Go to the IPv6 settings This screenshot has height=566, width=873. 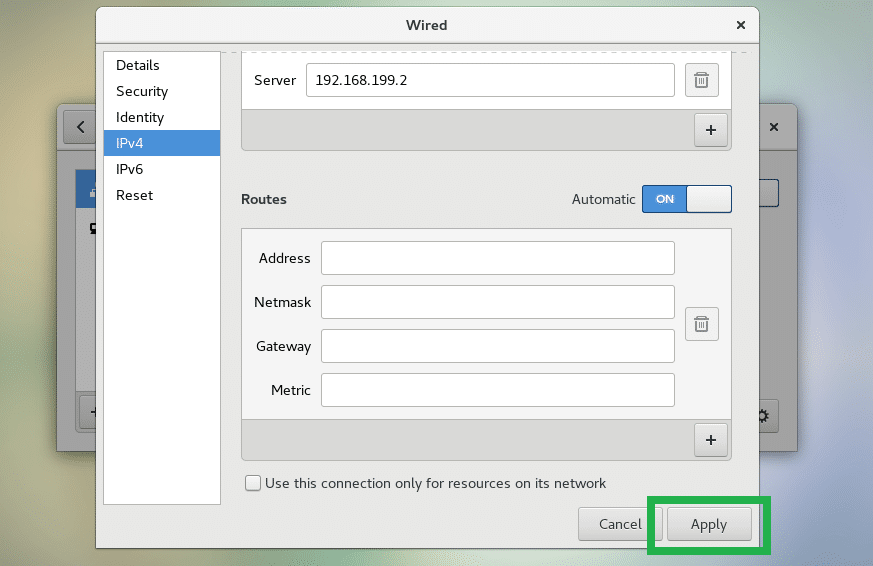pyautogui.click(x=130, y=169)
